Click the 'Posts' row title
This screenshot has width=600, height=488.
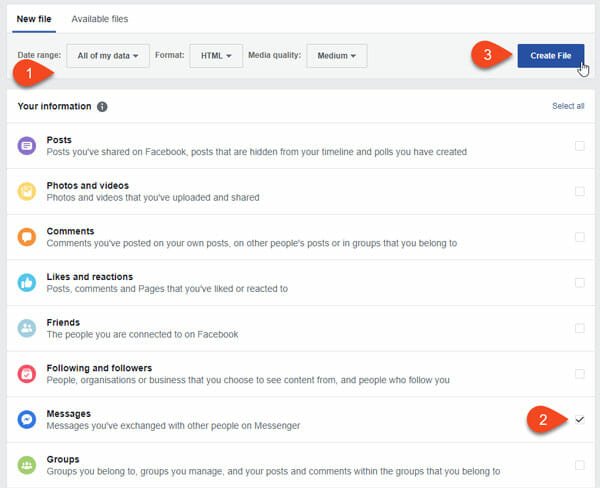pos(59,140)
